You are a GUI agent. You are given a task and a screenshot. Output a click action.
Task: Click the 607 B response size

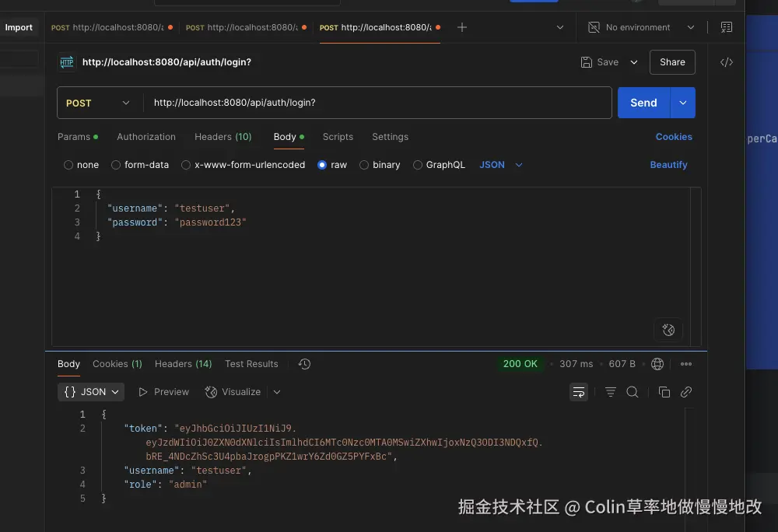point(622,364)
